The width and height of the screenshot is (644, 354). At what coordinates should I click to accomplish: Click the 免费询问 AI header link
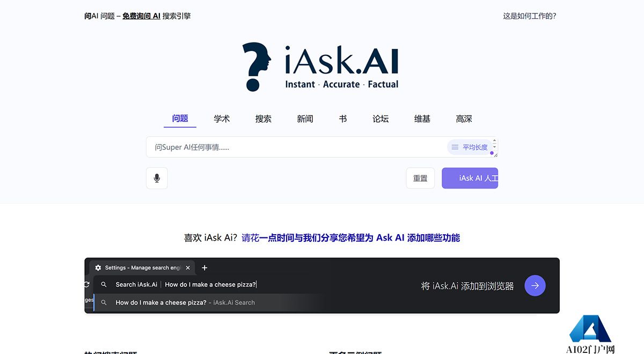click(141, 16)
